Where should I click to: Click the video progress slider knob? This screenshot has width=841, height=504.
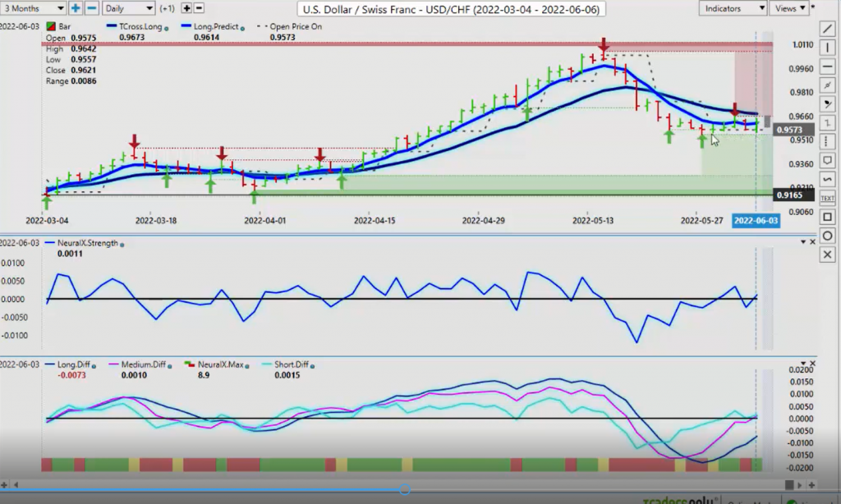click(405, 489)
